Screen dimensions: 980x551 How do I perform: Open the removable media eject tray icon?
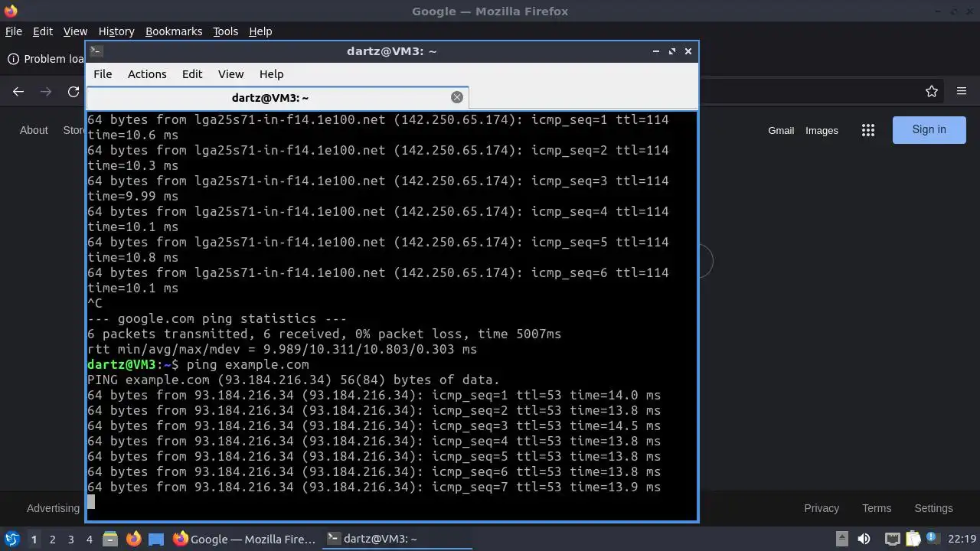pyautogui.click(x=841, y=539)
